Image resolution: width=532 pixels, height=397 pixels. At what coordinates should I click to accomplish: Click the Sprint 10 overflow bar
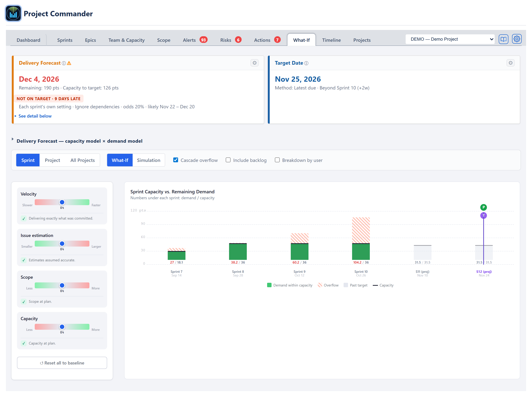[x=361, y=230]
